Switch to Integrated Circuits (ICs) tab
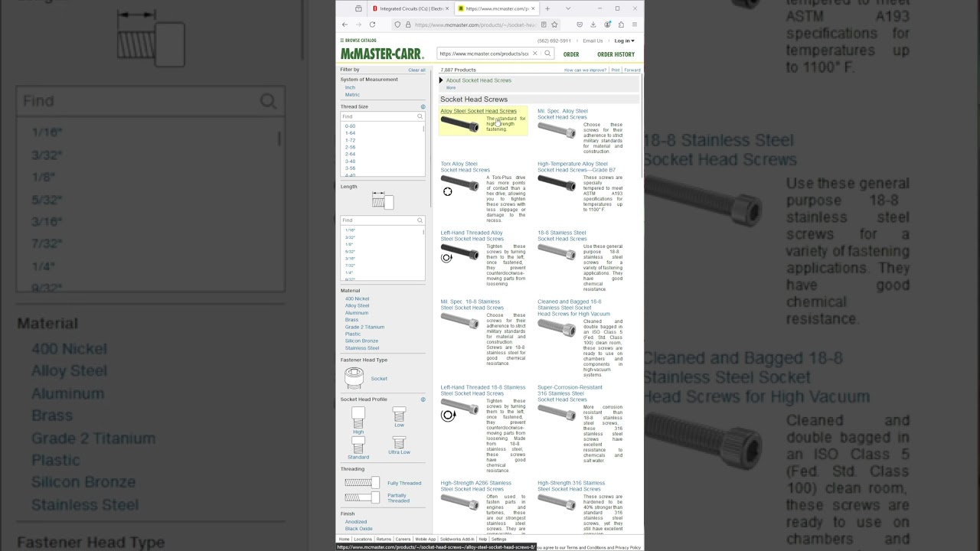 point(411,8)
